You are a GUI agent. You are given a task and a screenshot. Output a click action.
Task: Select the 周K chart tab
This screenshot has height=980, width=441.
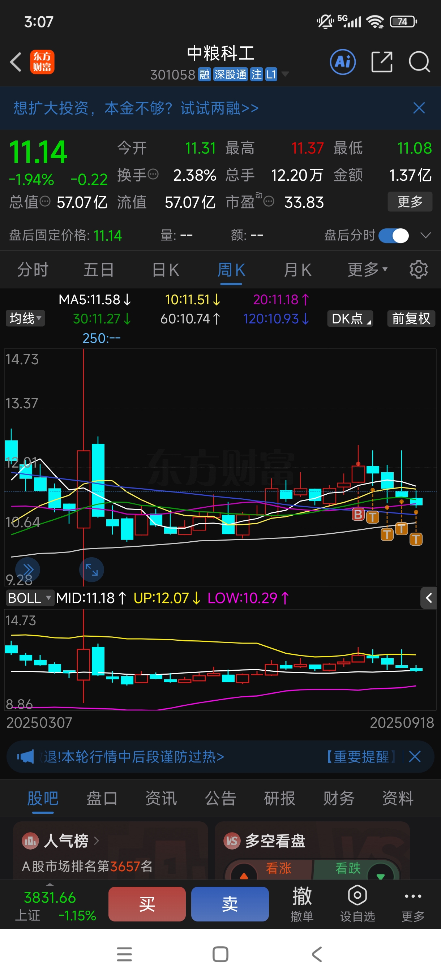click(231, 270)
